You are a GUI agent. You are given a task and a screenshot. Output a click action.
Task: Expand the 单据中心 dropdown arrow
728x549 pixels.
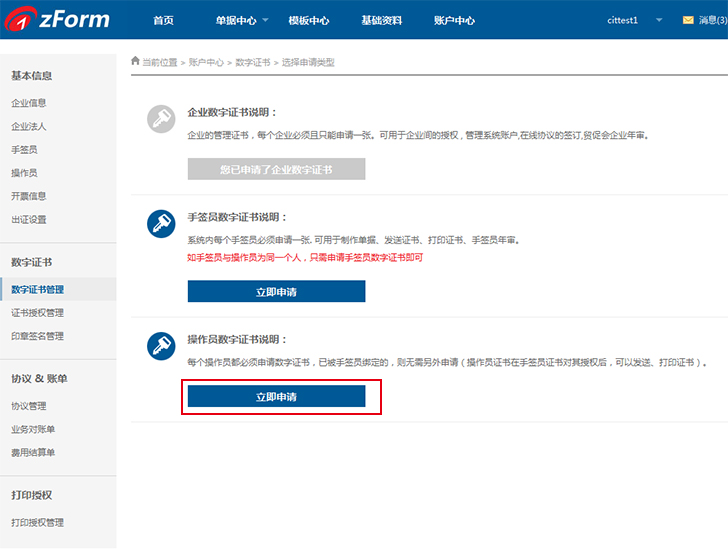coord(266,20)
